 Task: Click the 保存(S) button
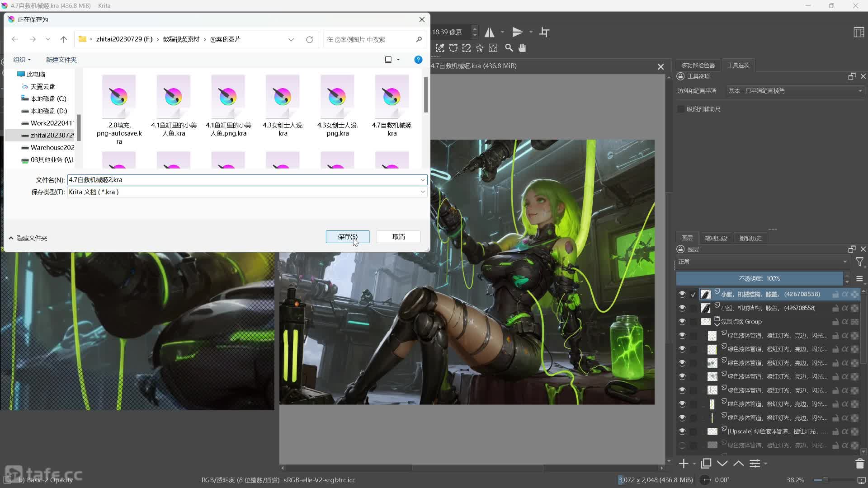tap(348, 237)
